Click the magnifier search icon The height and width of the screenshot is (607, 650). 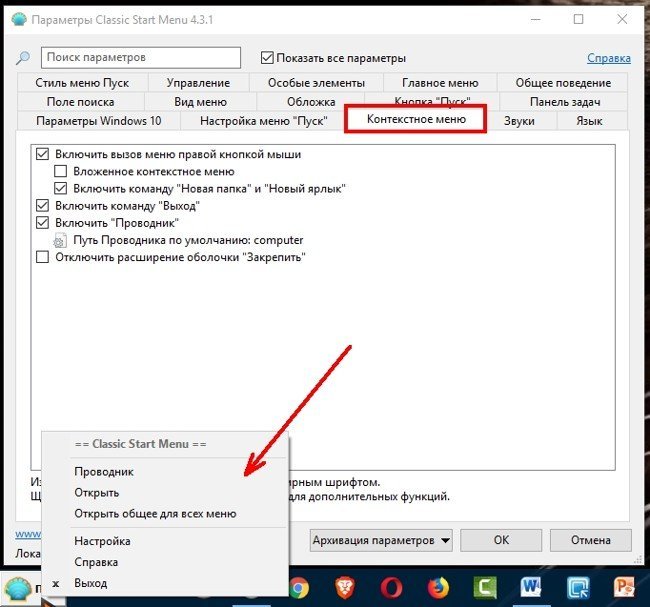point(23,58)
